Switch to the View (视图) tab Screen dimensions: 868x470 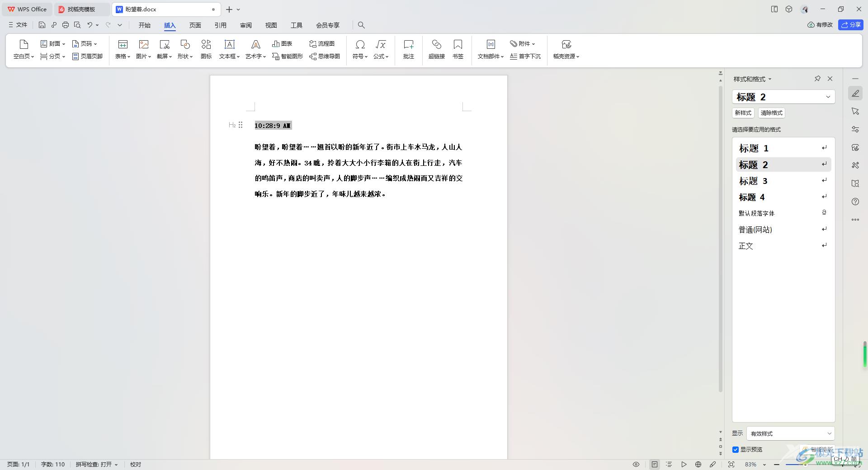tap(271, 25)
